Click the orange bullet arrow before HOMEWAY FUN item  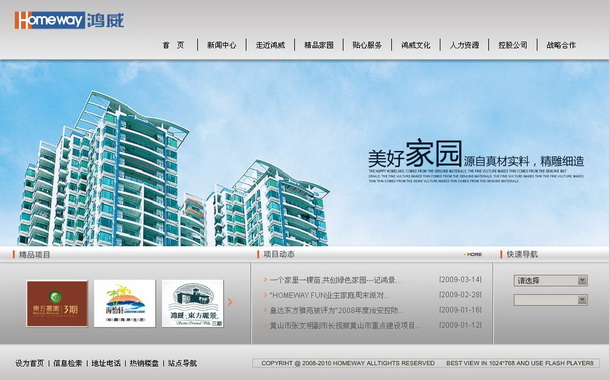click(265, 295)
